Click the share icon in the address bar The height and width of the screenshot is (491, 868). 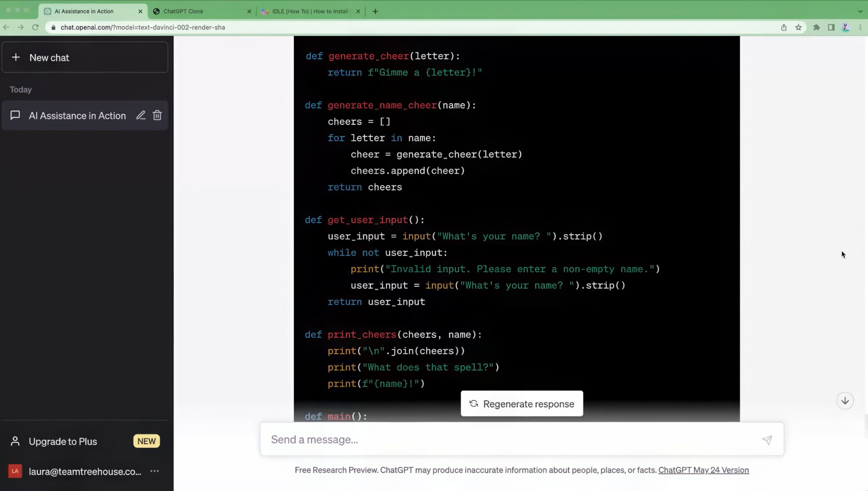tap(784, 27)
